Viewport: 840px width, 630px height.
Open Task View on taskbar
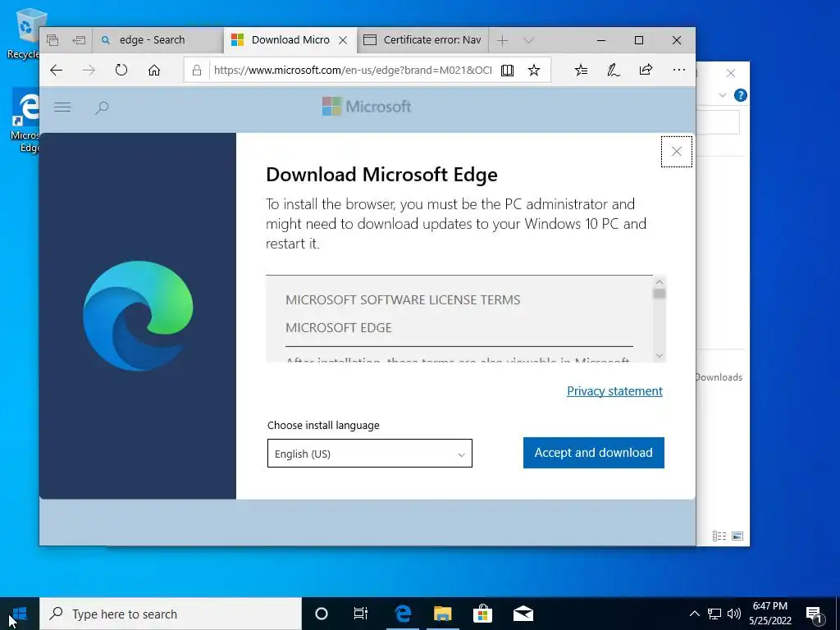click(x=361, y=614)
